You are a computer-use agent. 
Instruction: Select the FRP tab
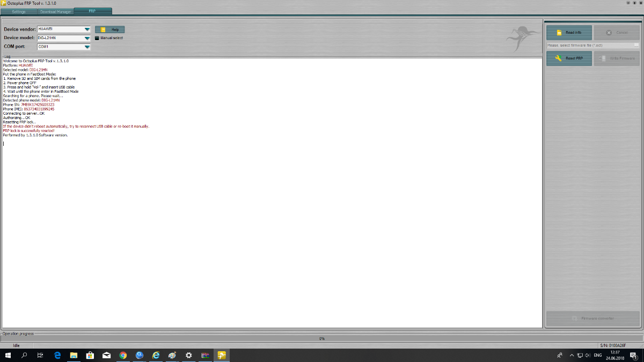(93, 11)
